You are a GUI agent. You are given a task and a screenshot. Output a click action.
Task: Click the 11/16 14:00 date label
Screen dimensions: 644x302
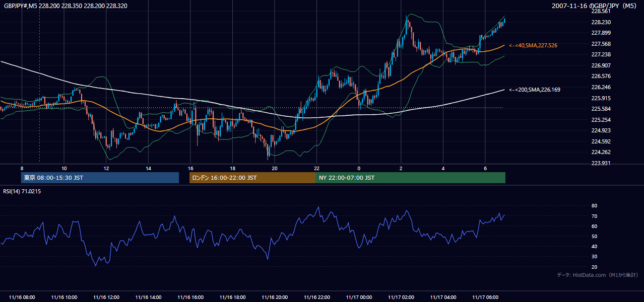[148, 297]
